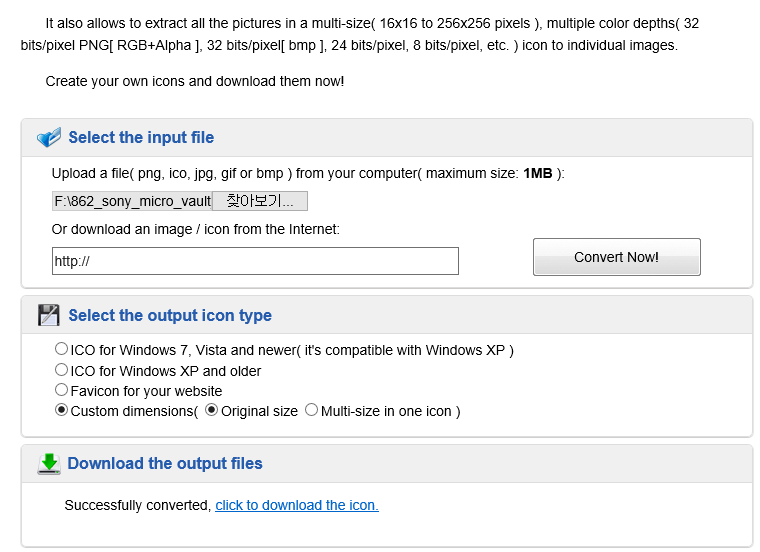Choose Favicon for your website option
The width and height of the screenshot is (760, 552).
[x=61, y=390]
